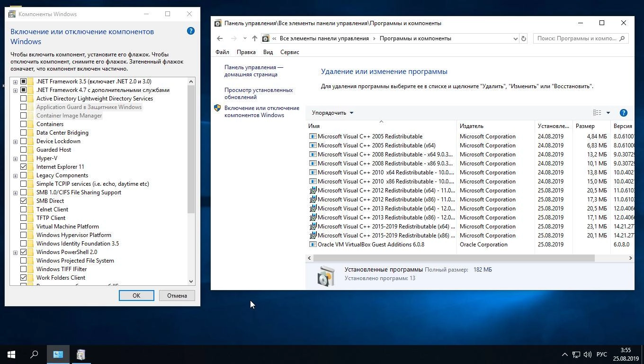Open the Файл menu
This screenshot has width=644, height=364.
(222, 52)
